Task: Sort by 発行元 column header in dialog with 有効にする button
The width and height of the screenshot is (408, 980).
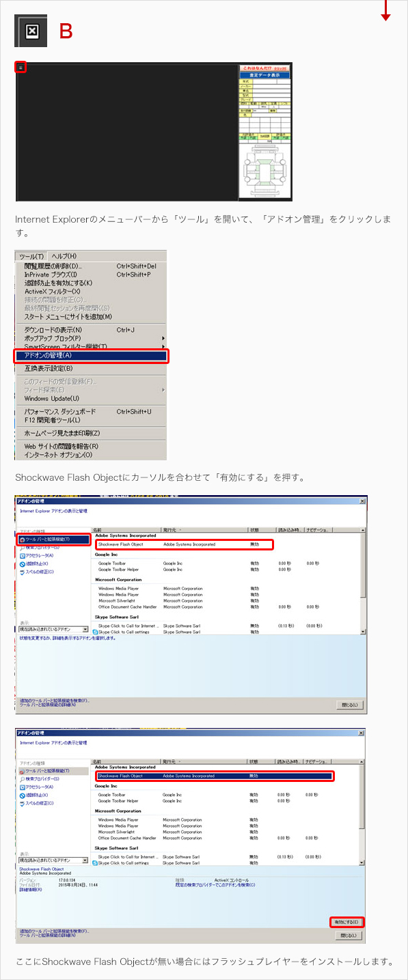Action: [204, 761]
